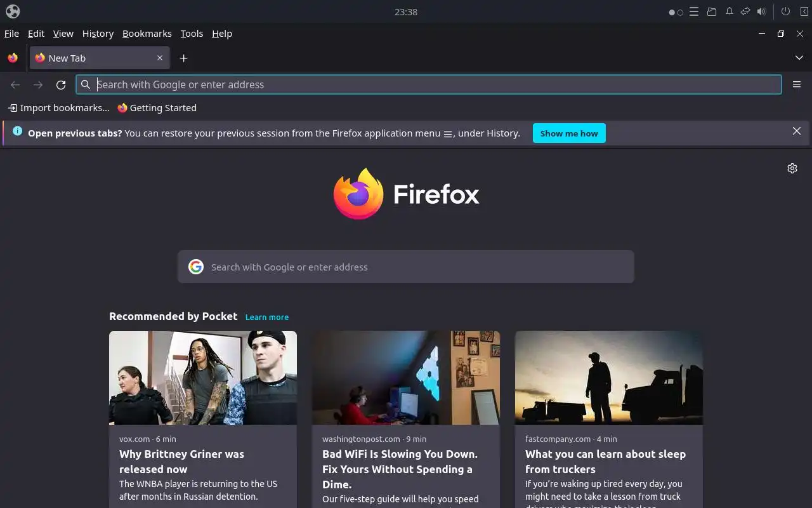Open the Edit menu
812x508 pixels.
pyautogui.click(x=36, y=34)
